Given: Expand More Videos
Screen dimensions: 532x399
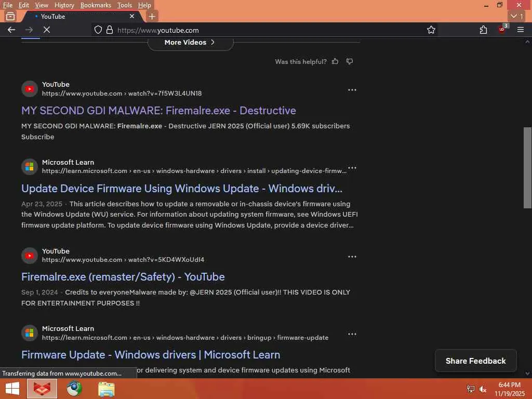Looking at the screenshot, I should 190,43.
